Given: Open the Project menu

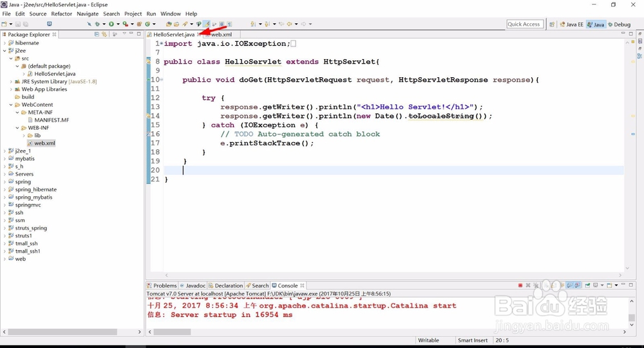Looking at the screenshot, I should (133, 14).
